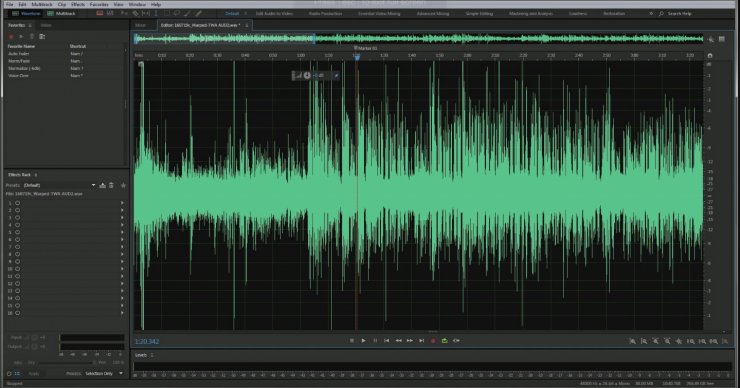The width and height of the screenshot is (740, 388).
Task: Click the red Record button
Action: pos(433,340)
